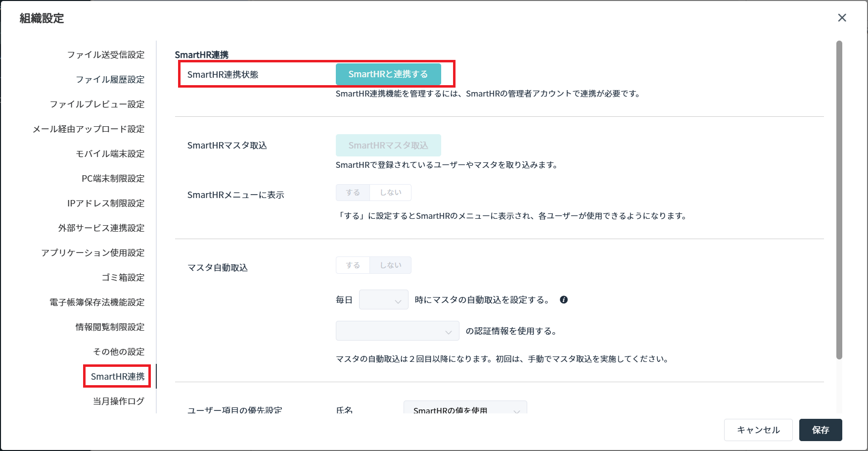Click the dialog's vertical scrollbar

tap(839, 200)
